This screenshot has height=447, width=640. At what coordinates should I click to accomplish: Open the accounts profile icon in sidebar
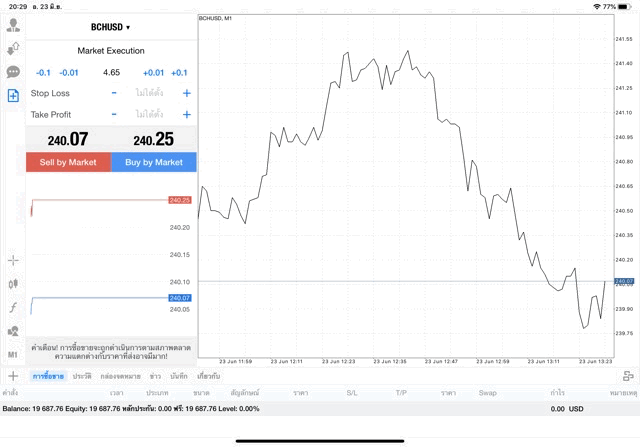[x=13, y=25]
